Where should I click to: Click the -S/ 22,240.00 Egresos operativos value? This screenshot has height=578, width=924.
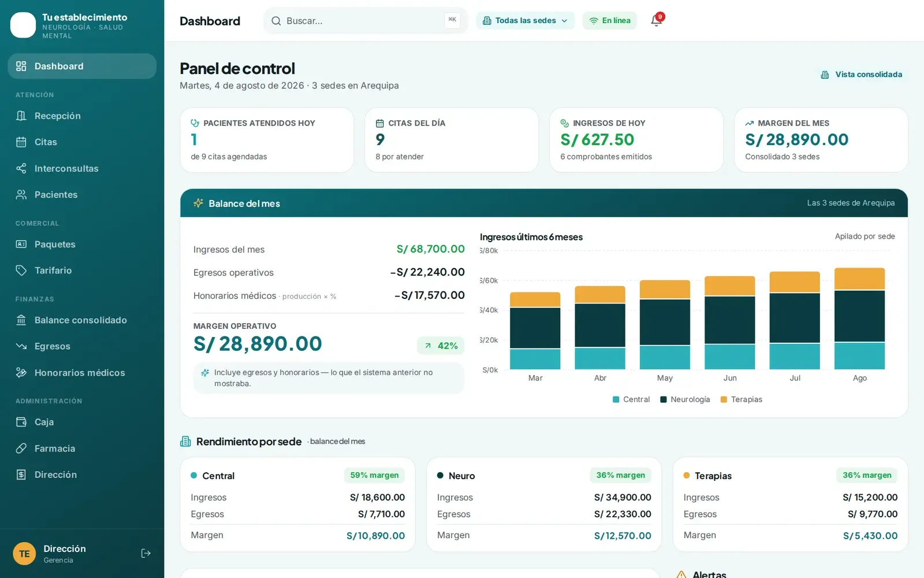[427, 272]
